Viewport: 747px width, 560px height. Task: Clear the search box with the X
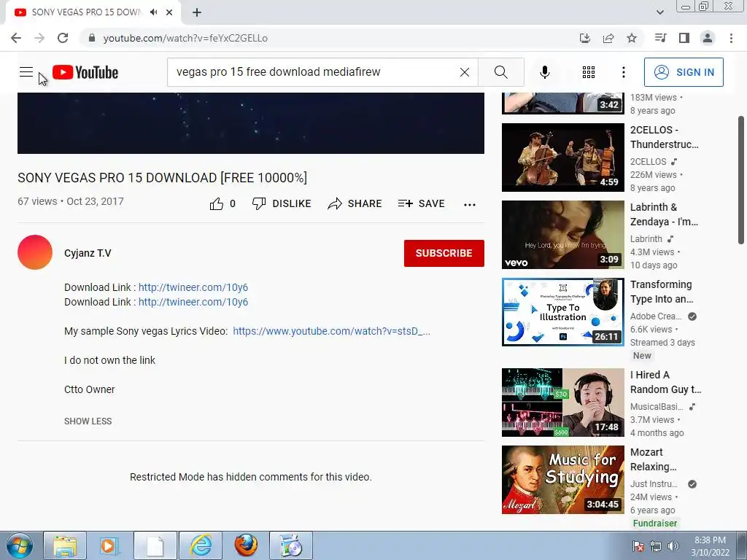point(465,72)
